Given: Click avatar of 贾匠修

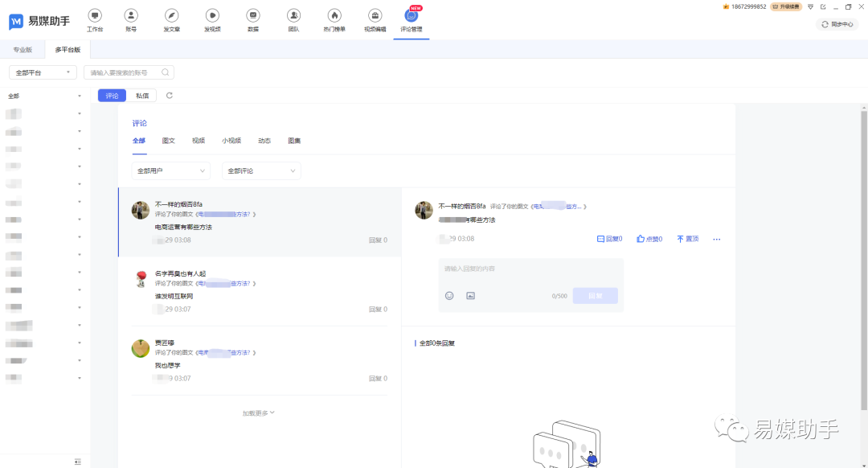Looking at the screenshot, I should (x=140, y=348).
